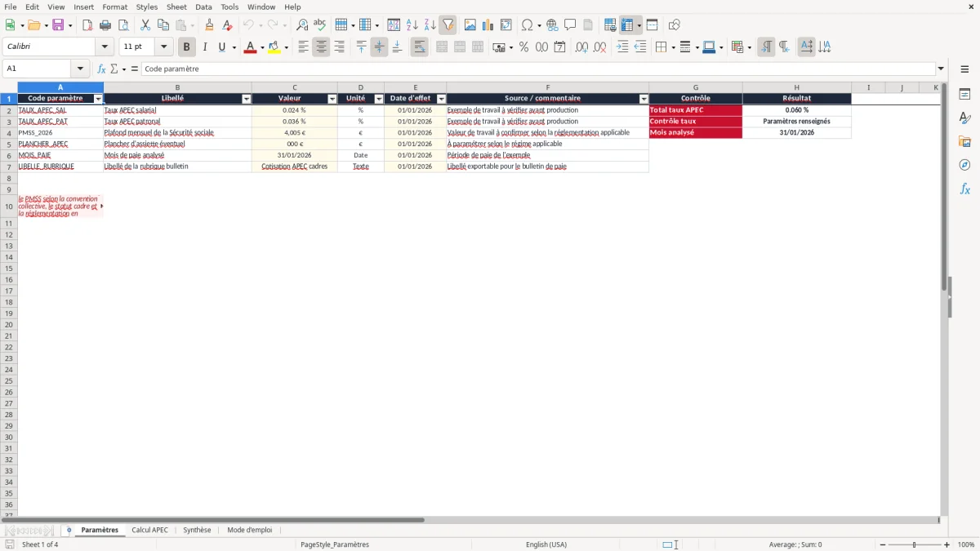
Task: Click English (USA) language in status bar
Action: click(546, 544)
